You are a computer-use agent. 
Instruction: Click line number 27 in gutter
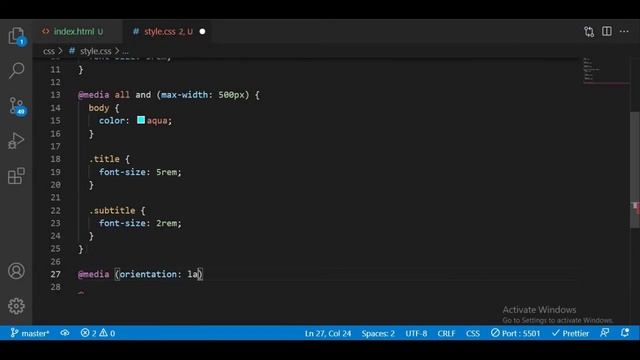coord(55,274)
